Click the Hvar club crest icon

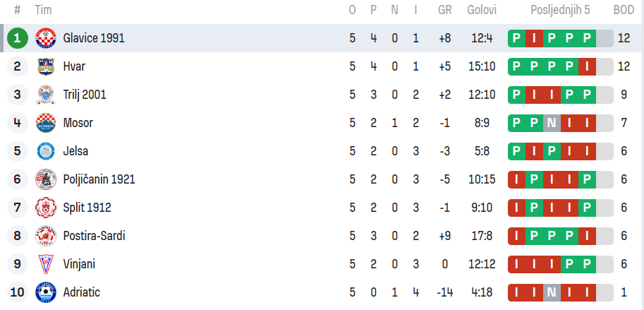[45, 66]
